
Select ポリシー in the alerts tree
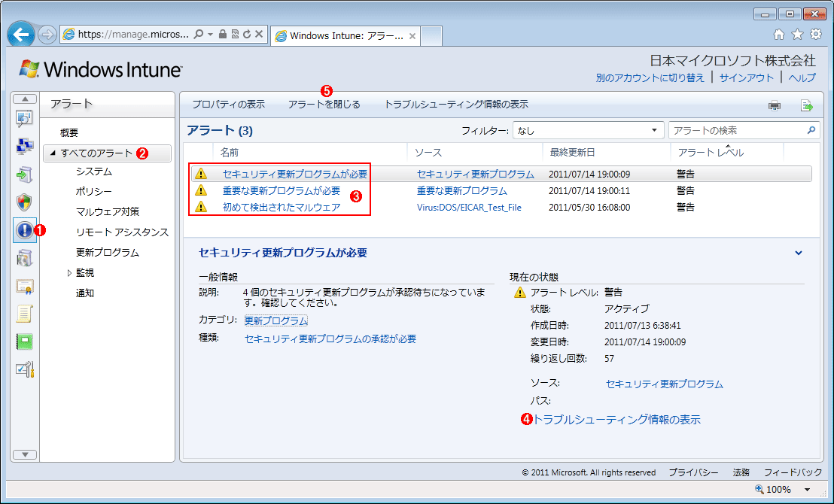(x=94, y=191)
